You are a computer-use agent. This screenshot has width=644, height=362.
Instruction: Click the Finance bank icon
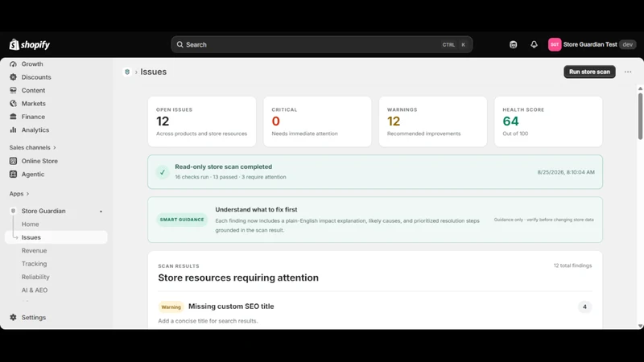pyautogui.click(x=13, y=117)
